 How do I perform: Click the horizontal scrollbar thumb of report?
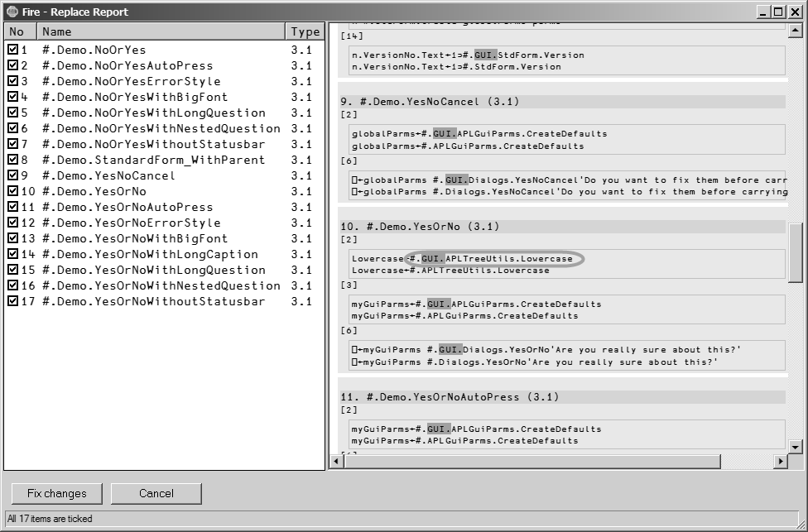click(x=531, y=462)
